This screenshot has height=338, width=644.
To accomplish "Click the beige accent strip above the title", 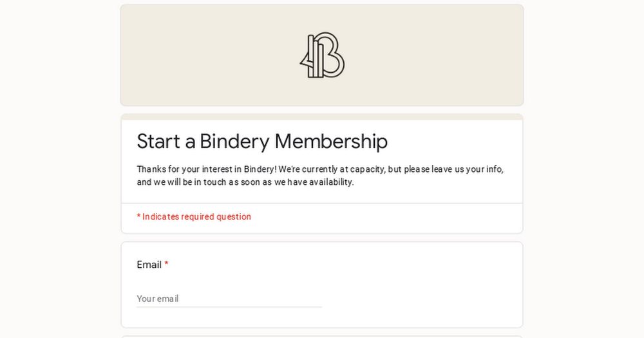I will [x=322, y=117].
